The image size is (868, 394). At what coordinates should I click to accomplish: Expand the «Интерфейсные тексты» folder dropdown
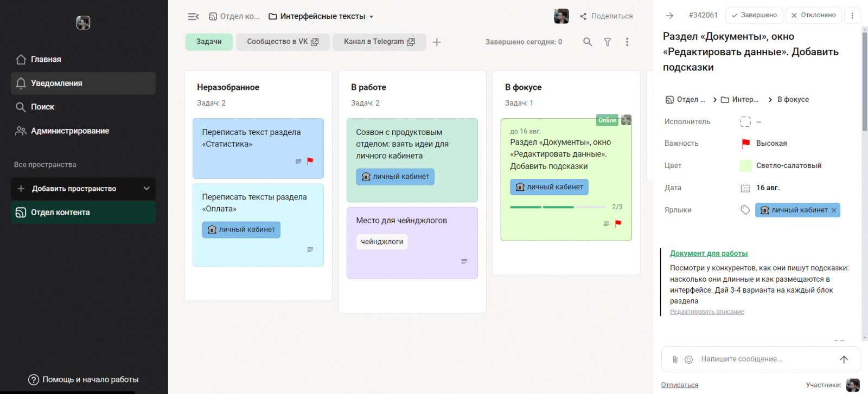click(x=372, y=17)
